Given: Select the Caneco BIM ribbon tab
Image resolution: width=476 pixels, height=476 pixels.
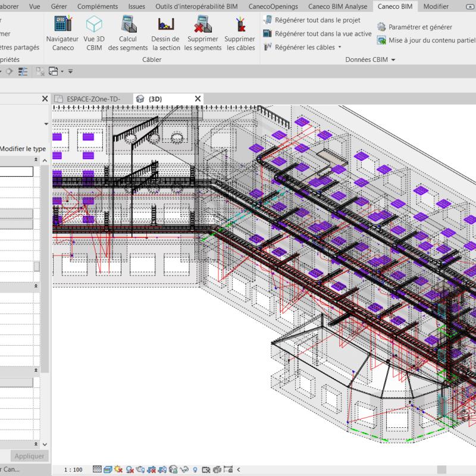Looking at the screenshot, I should point(395,7).
